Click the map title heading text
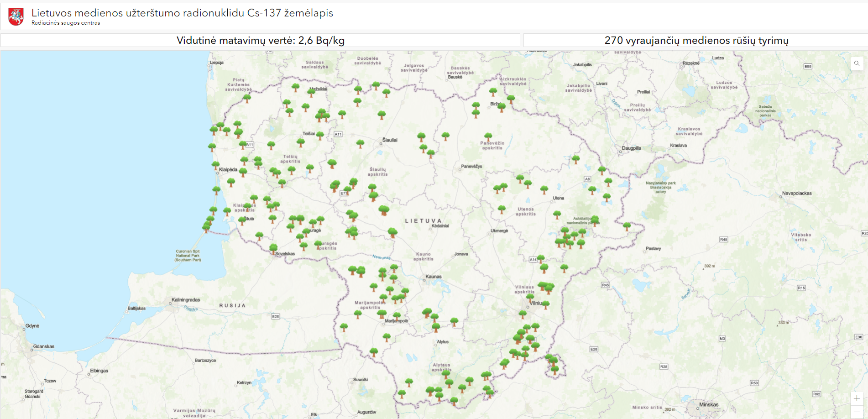 [182, 13]
